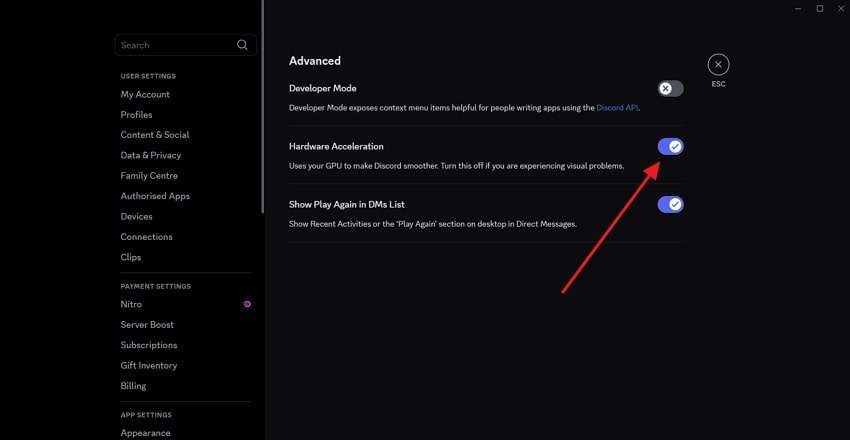Click the Recent Activities description text

[x=433, y=224]
